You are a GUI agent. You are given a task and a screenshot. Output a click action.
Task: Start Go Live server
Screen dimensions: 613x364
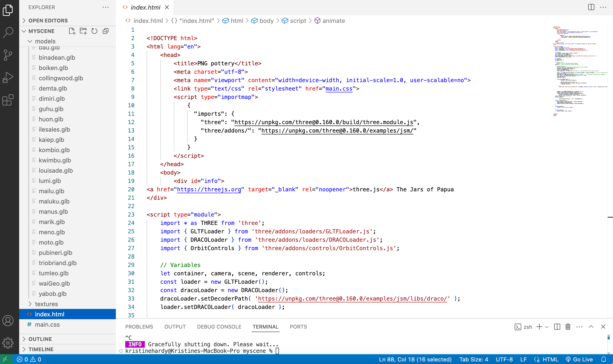[x=580, y=359]
